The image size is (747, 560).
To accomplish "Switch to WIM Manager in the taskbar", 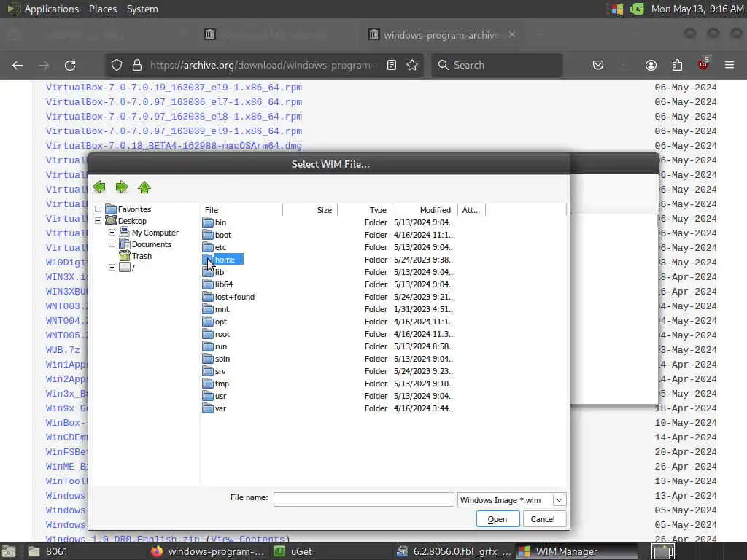I will click(576, 551).
